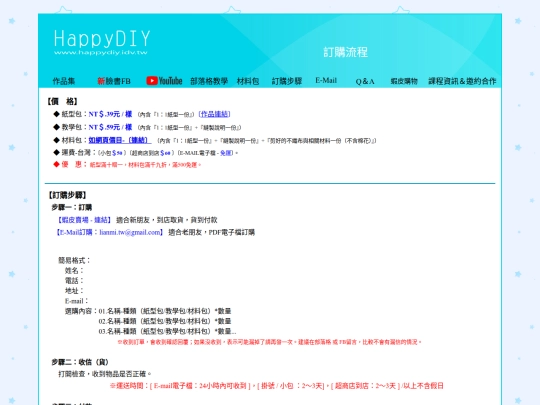Open 課程資訊&邀約合作 nav item
This screenshot has width=540, height=405.
tap(462, 81)
